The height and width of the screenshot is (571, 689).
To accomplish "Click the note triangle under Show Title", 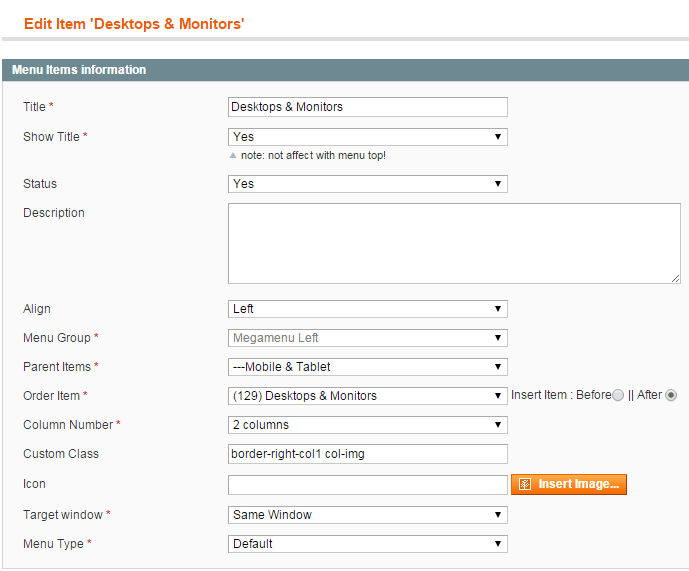I will tap(233, 155).
